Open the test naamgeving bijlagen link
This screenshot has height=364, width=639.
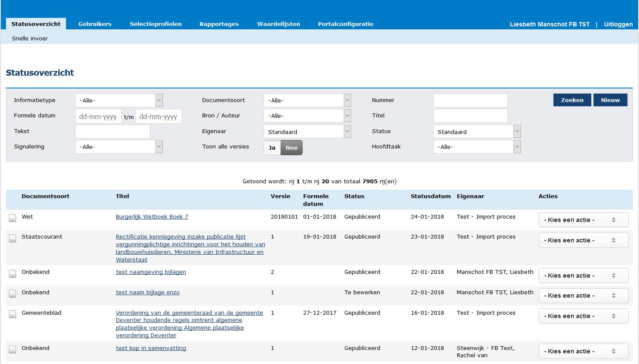coord(151,272)
